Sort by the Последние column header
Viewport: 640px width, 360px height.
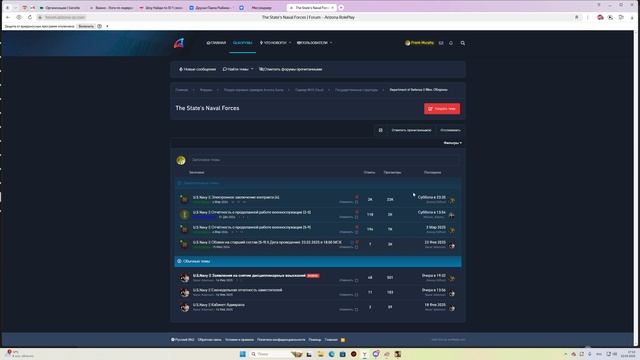pyautogui.click(x=433, y=172)
